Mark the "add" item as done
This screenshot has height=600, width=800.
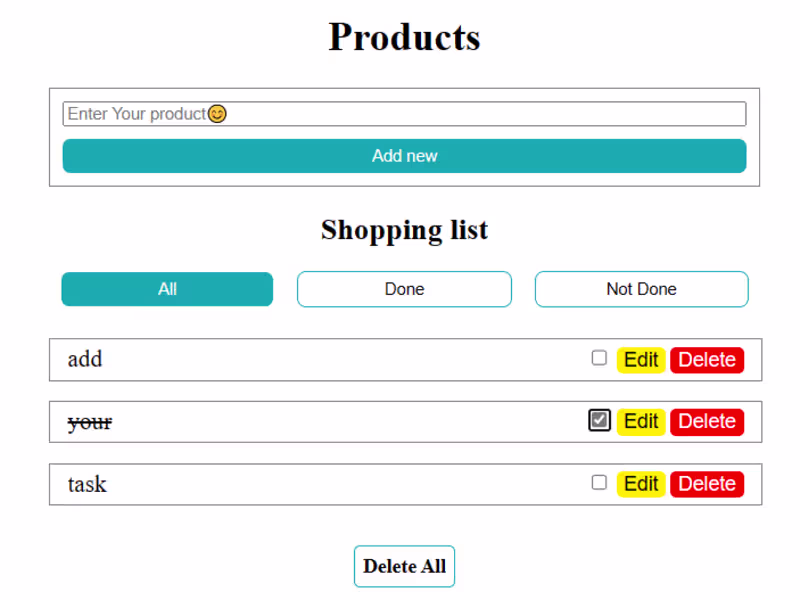coord(599,357)
